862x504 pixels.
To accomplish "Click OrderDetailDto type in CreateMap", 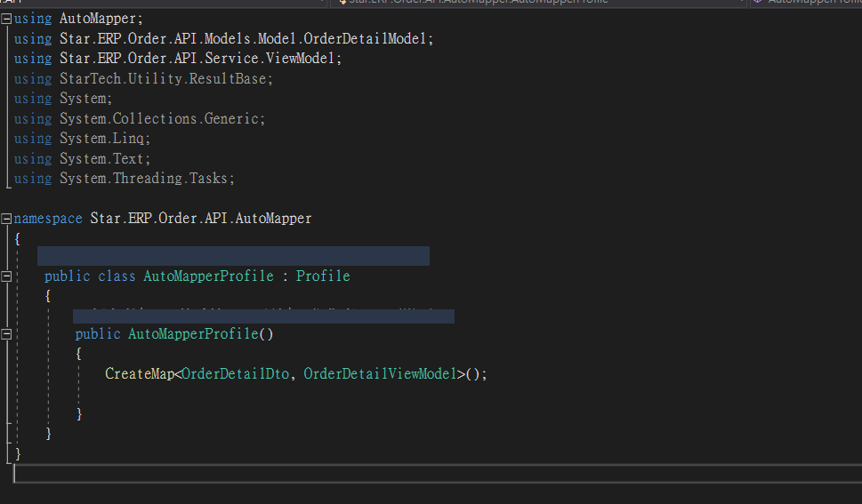I will [235, 374].
